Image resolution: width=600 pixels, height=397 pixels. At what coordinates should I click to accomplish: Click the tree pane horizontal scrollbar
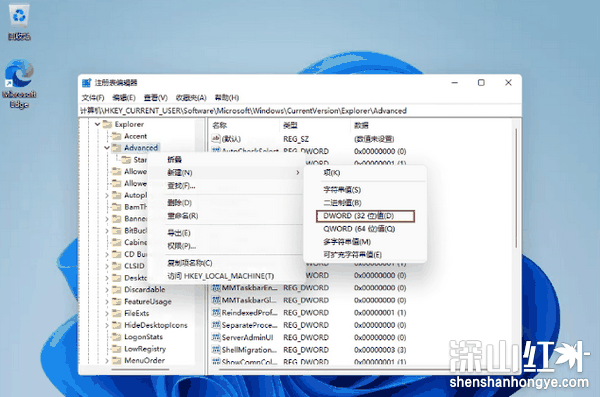point(140,369)
